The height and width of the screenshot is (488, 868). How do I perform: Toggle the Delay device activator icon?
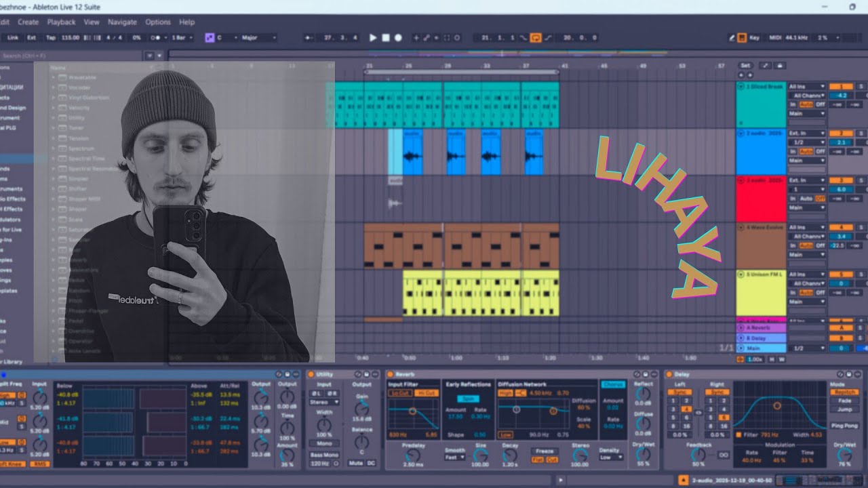tap(669, 374)
